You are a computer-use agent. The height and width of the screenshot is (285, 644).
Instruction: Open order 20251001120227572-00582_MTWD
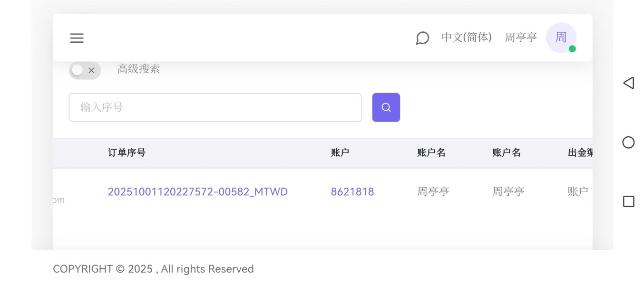[x=197, y=192]
